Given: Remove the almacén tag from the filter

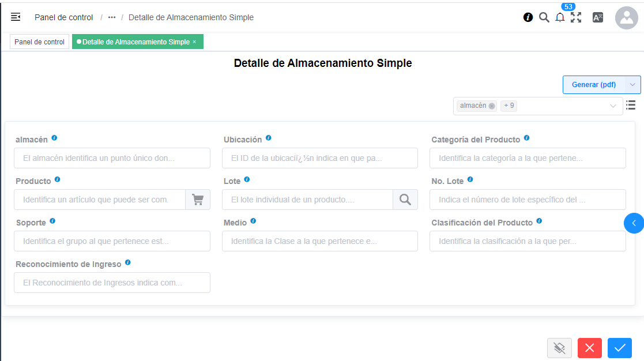Looking at the screenshot, I should (x=491, y=106).
